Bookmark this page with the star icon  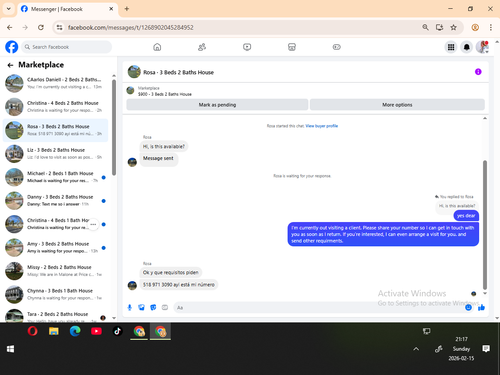tap(453, 27)
